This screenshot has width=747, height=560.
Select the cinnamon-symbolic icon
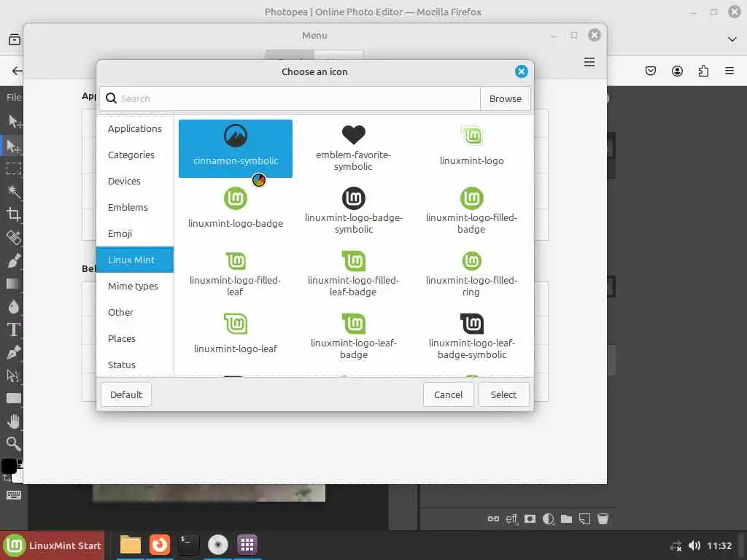tap(236, 148)
